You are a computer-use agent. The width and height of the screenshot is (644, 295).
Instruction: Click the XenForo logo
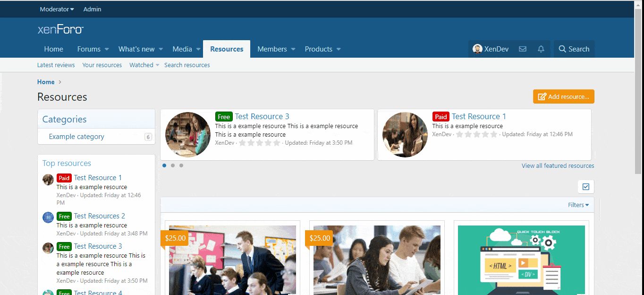60,30
